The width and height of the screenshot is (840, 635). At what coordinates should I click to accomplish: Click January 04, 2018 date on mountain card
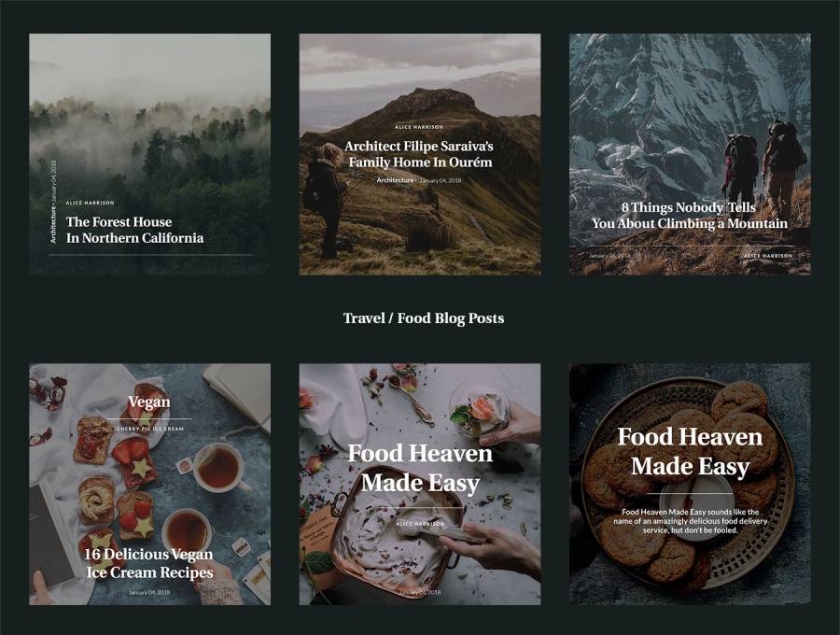[609, 256]
